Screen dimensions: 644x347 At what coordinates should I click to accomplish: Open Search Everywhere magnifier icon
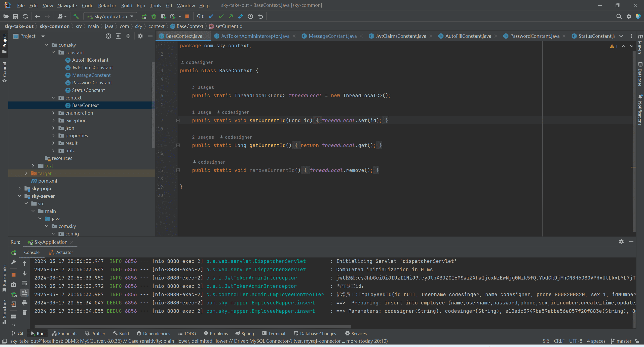click(x=619, y=16)
